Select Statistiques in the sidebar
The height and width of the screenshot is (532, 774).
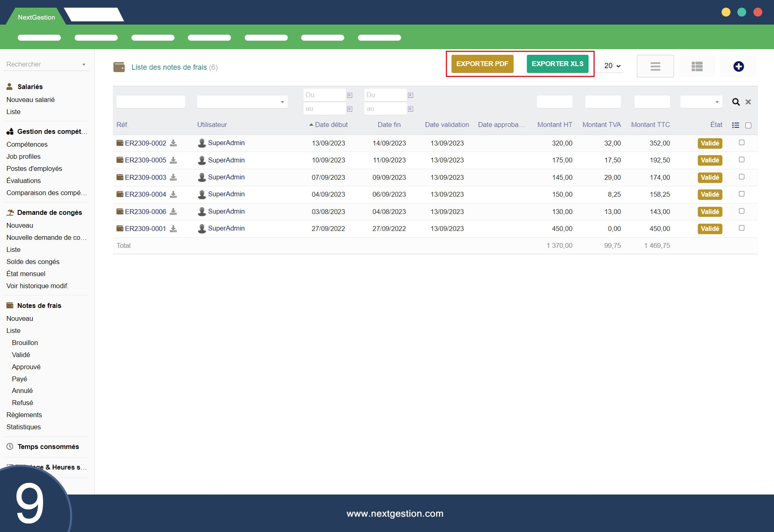(x=23, y=427)
